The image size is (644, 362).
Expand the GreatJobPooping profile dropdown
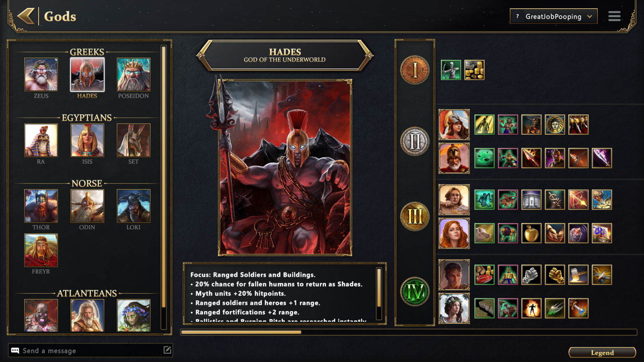pyautogui.click(x=553, y=16)
